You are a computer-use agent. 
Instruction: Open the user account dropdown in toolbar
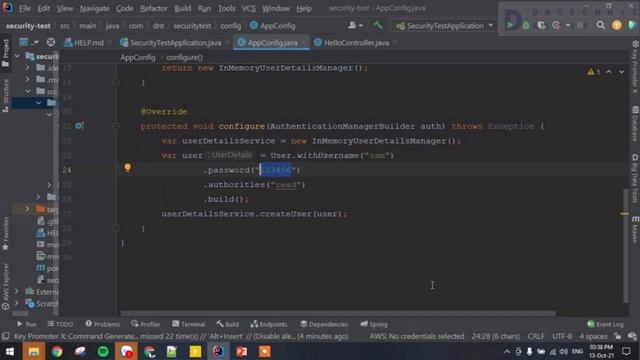355,25
